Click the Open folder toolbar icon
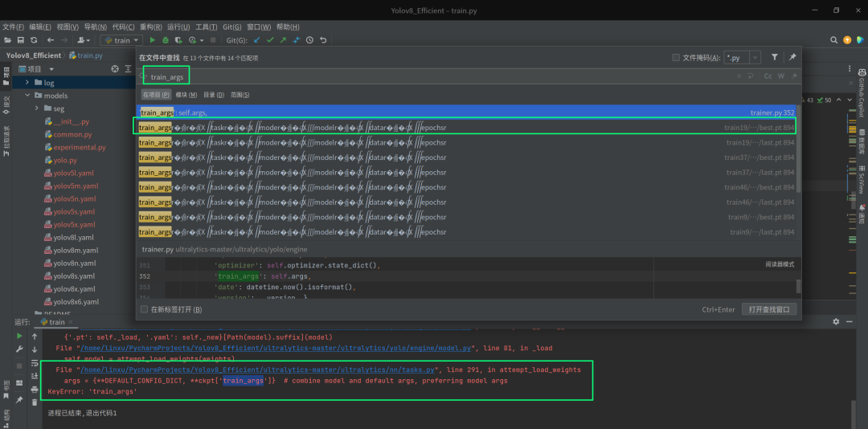 7,40
